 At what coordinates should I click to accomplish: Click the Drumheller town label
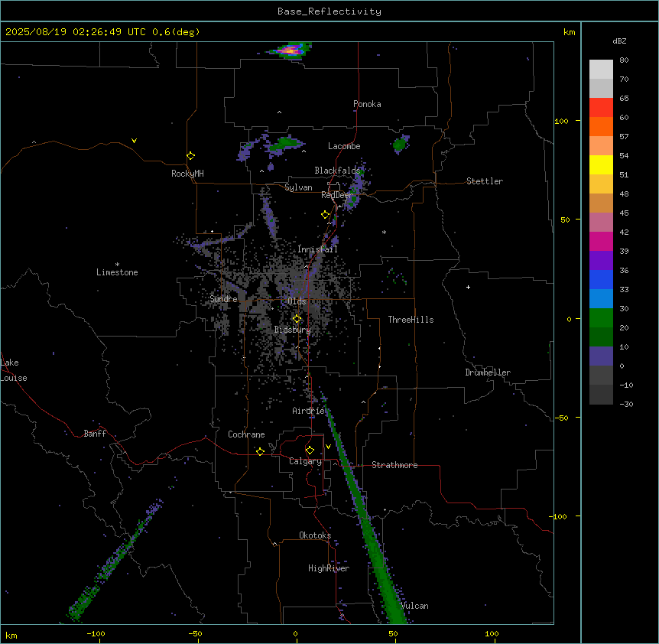(x=488, y=372)
